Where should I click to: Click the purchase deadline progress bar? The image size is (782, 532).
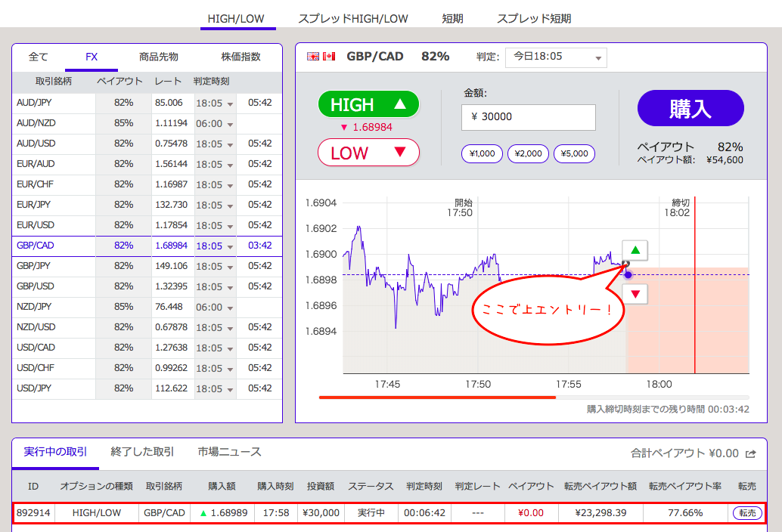533,397
